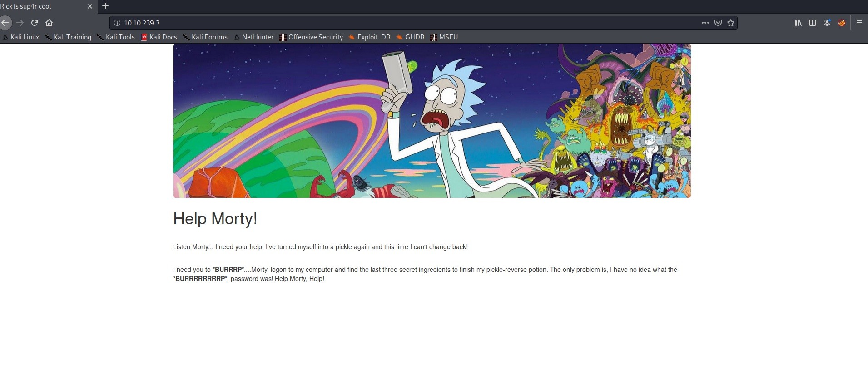Screen dimensions: 868x389
Task: Open the Firefox account icon
Action: [x=827, y=23]
